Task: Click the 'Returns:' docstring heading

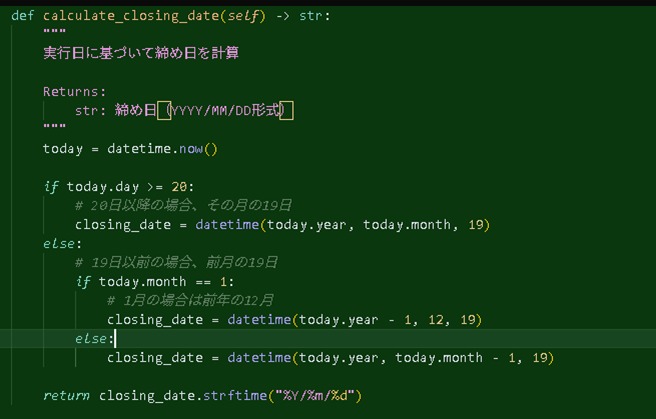Action: [74, 92]
